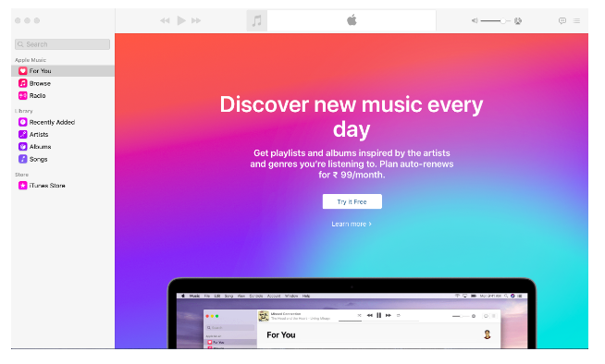Select For You in sidebar

(63, 71)
